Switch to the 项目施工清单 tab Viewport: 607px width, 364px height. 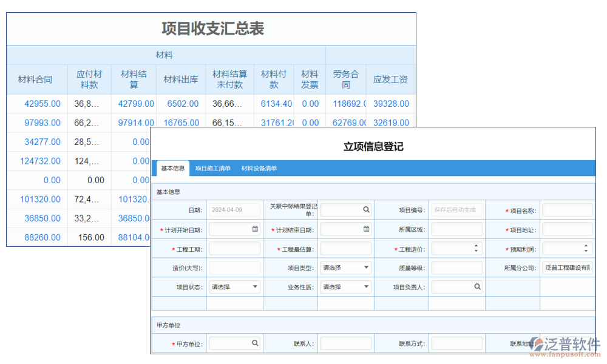pyautogui.click(x=214, y=169)
